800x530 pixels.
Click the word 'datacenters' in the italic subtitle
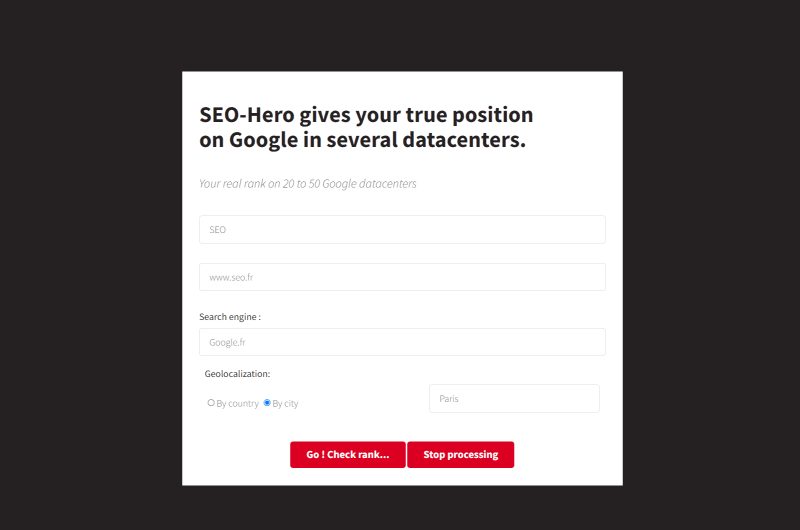coord(388,184)
